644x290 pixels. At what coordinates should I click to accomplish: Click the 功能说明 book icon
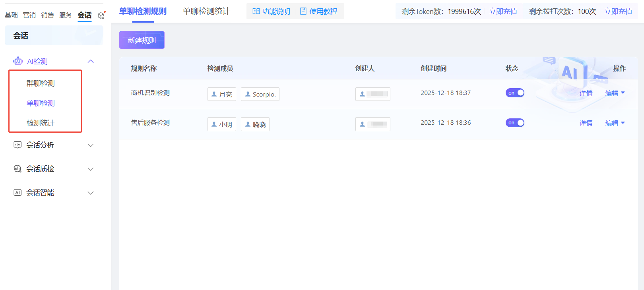(256, 12)
